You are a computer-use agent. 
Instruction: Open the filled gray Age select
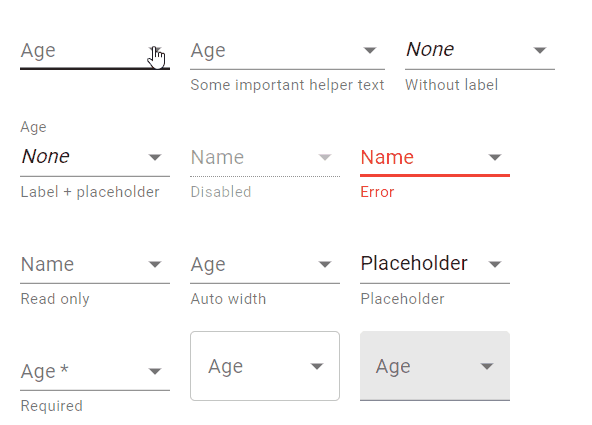[x=435, y=366]
